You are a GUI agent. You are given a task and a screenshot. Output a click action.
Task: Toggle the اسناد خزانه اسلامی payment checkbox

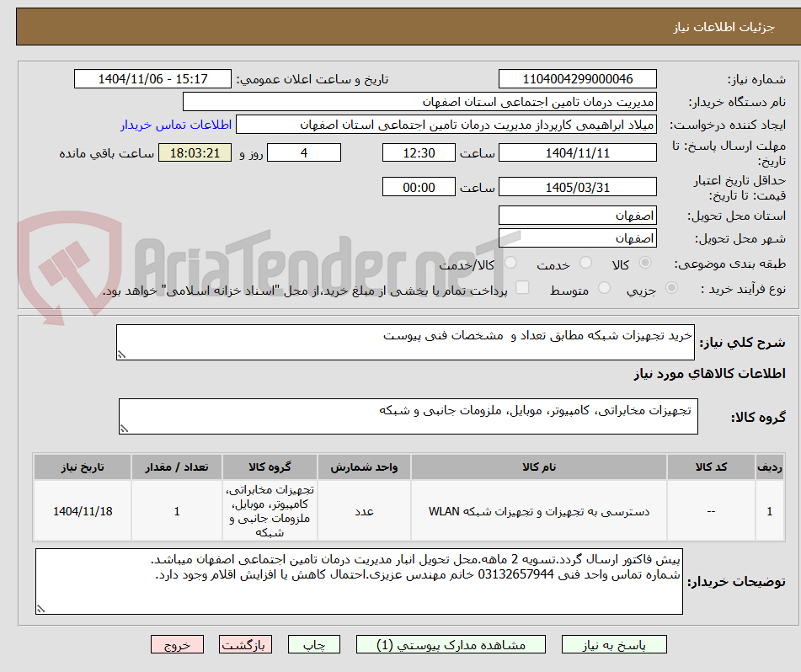tap(522, 287)
